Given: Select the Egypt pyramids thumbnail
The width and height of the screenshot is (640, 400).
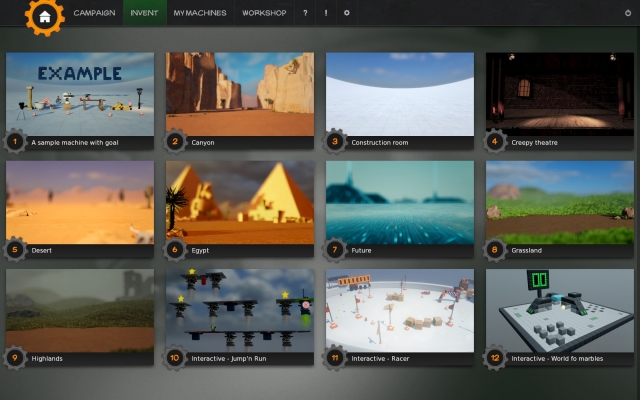Looking at the screenshot, I should pos(240,201).
